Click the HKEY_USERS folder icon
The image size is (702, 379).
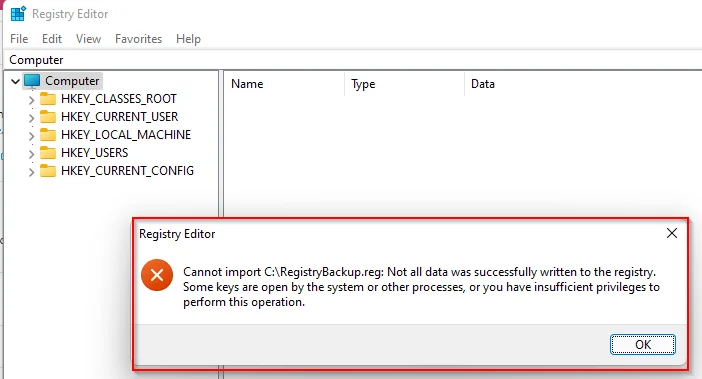48,153
